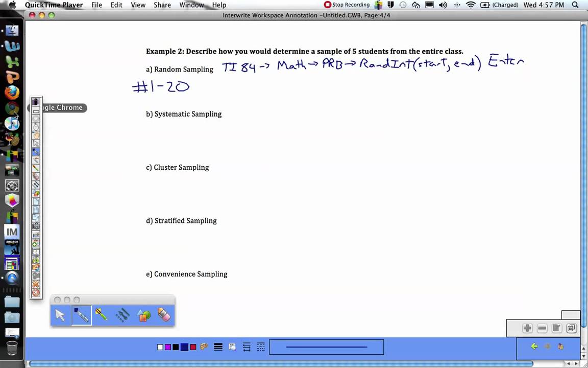
Task: Click the shapes icon in vertical toolbar
Action: point(36,193)
